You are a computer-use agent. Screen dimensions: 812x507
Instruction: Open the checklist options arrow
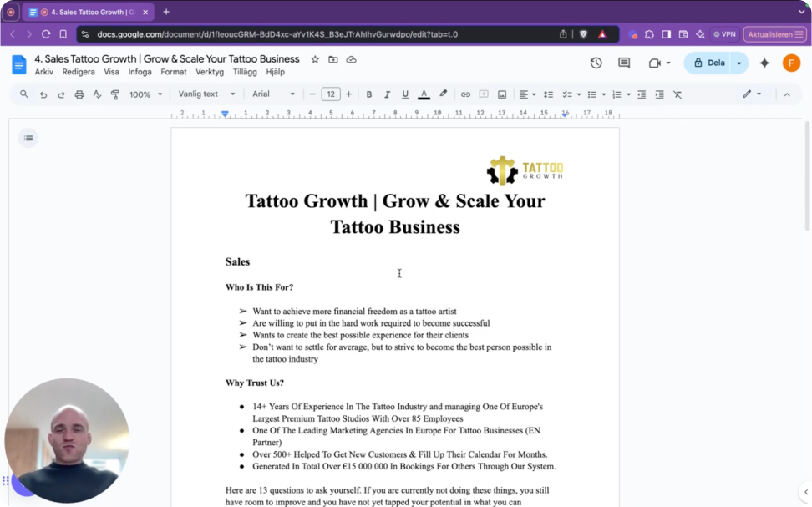pyautogui.click(x=578, y=94)
